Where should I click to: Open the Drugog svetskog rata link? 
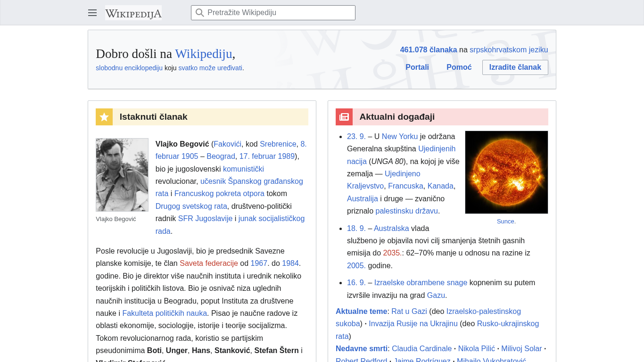tap(191, 206)
